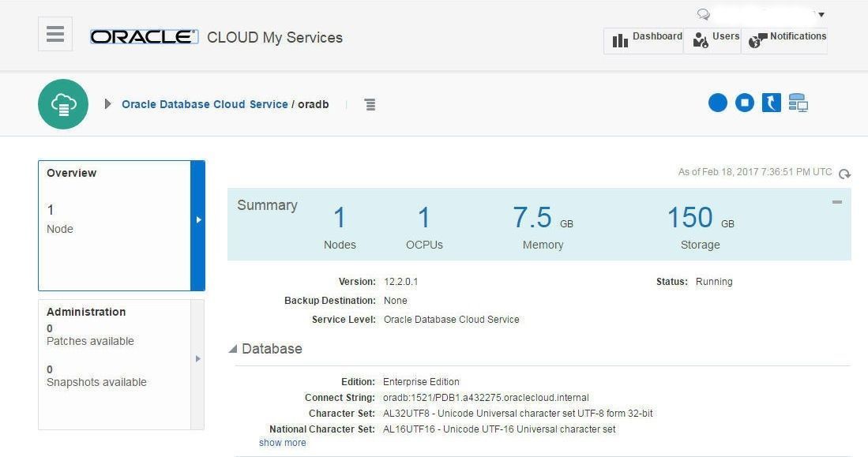Expand the Administration panel arrow
Viewport: 868px width, 457px height.
(197, 359)
